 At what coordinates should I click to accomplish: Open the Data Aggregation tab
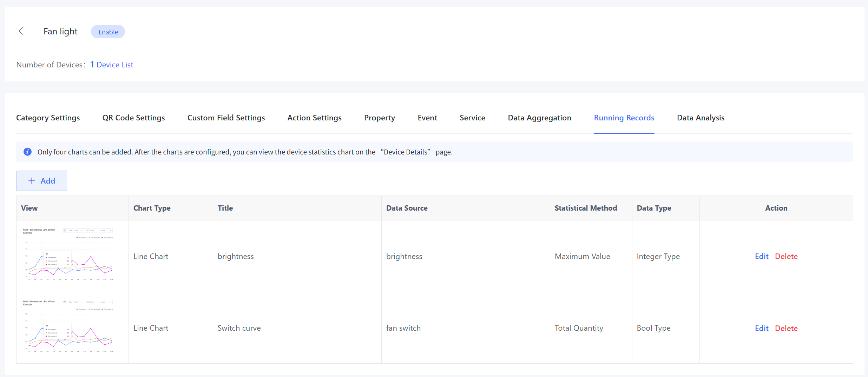point(539,118)
